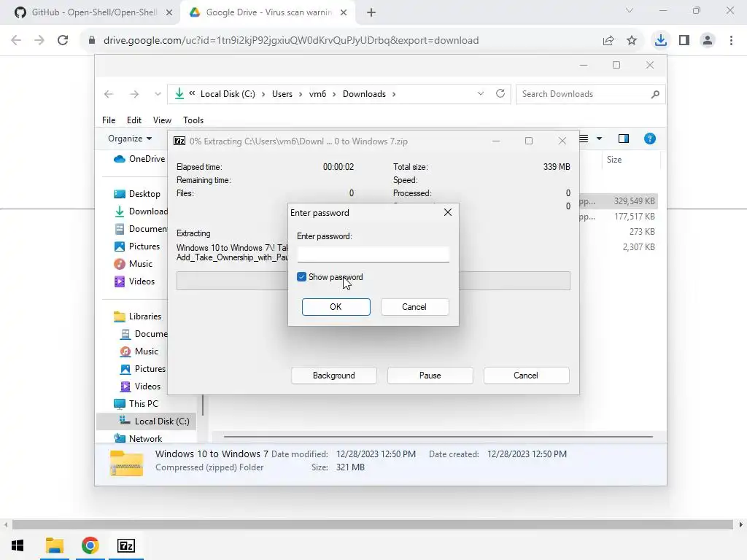The height and width of the screenshot is (560, 747).
Task: Expand address bar history dropdown
Action: coord(480,94)
